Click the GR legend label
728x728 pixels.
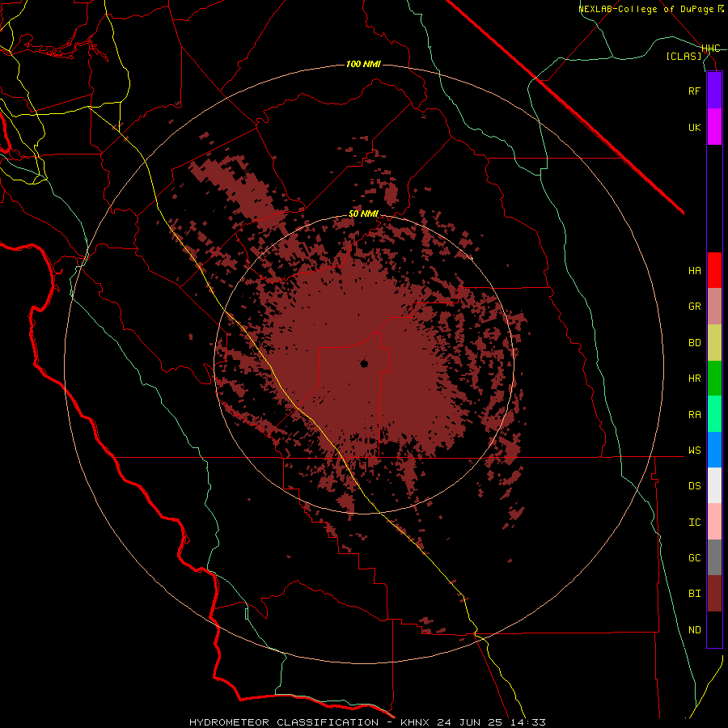click(694, 307)
